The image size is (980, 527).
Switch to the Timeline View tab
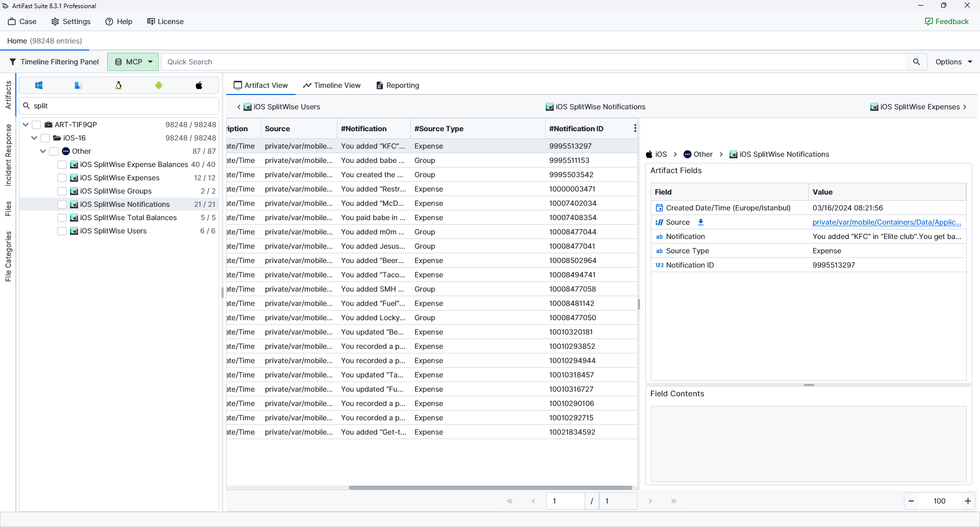pyautogui.click(x=332, y=85)
